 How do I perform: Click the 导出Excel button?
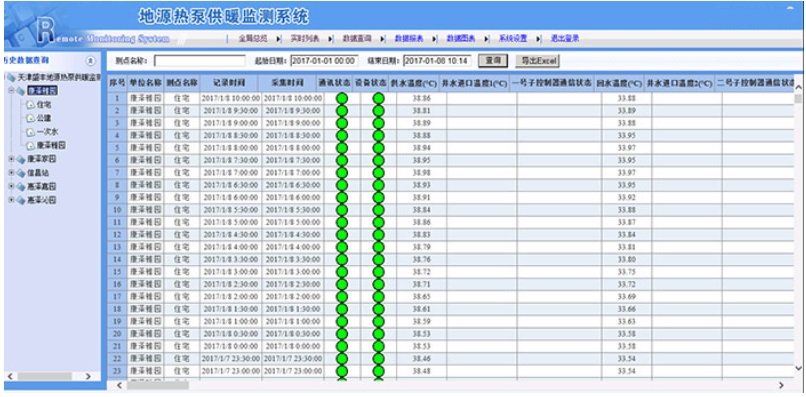[537, 61]
